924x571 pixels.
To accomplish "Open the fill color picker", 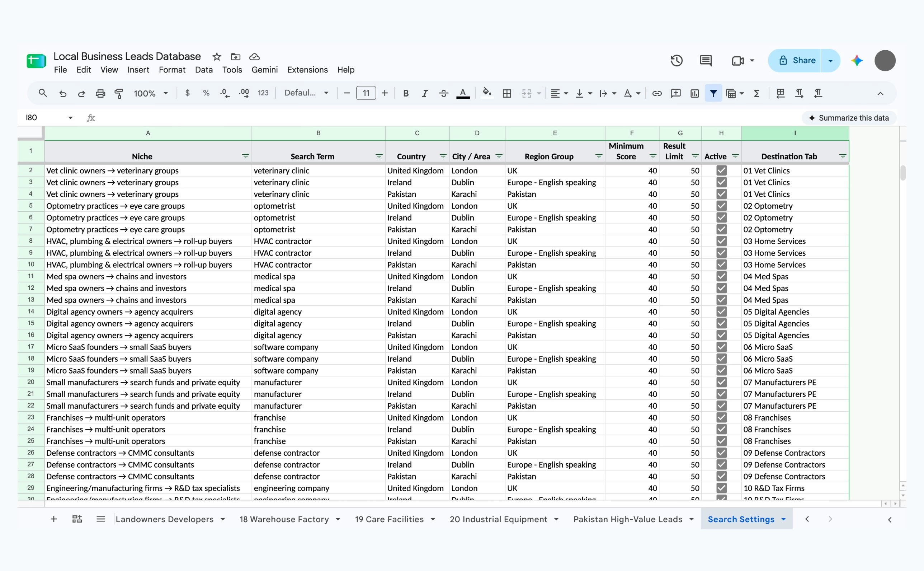I will (x=487, y=93).
